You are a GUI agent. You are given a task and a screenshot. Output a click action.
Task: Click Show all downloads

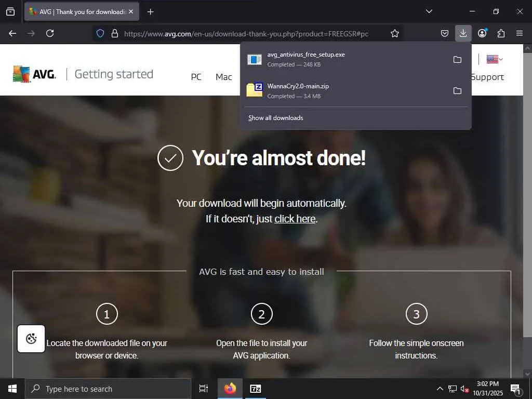point(275,118)
